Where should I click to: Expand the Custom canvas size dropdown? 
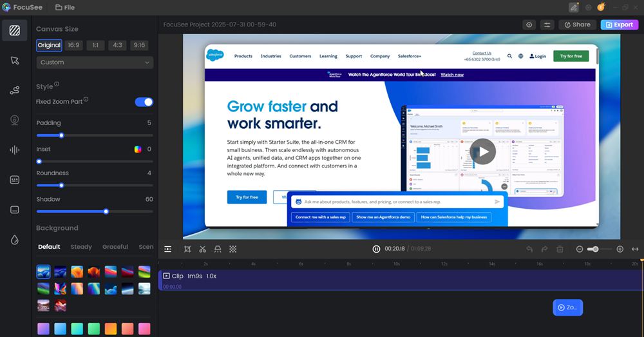click(95, 63)
